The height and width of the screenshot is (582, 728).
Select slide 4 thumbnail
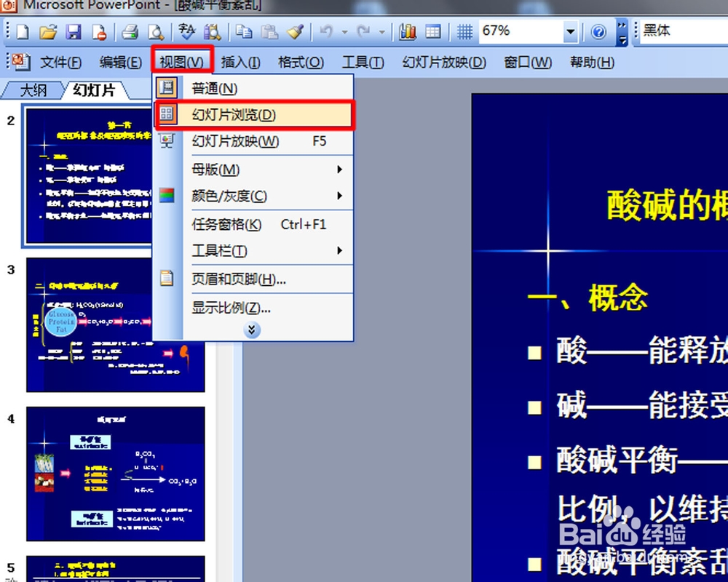tap(115, 474)
